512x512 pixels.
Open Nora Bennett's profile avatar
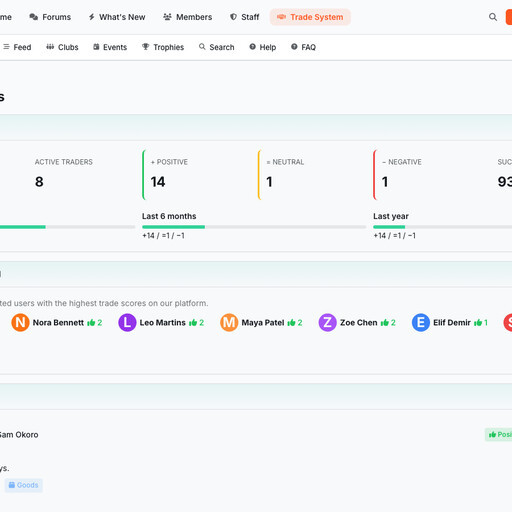[20, 322]
